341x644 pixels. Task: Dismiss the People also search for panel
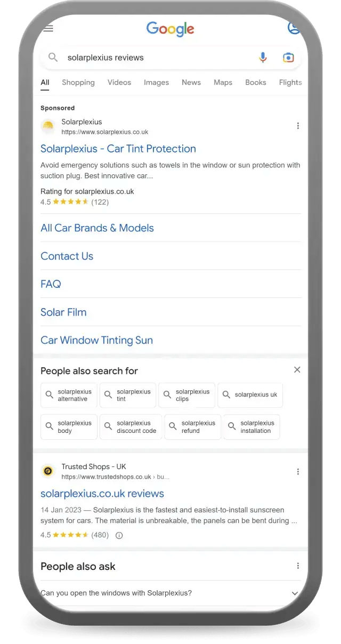click(297, 369)
